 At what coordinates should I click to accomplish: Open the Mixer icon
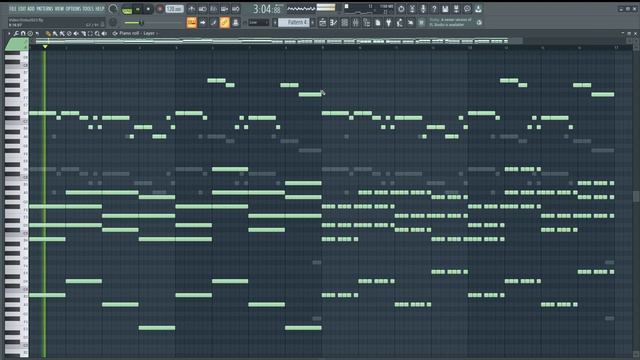(x=356, y=23)
